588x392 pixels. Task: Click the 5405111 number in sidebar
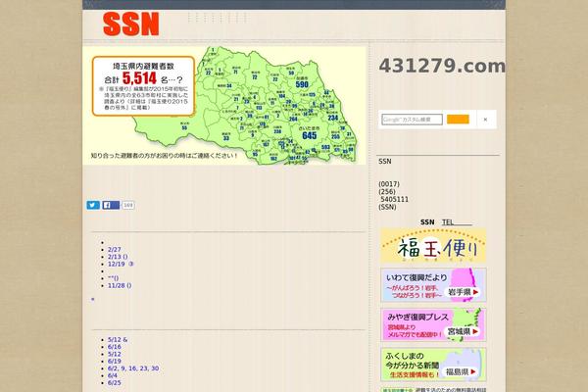click(395, 200)
